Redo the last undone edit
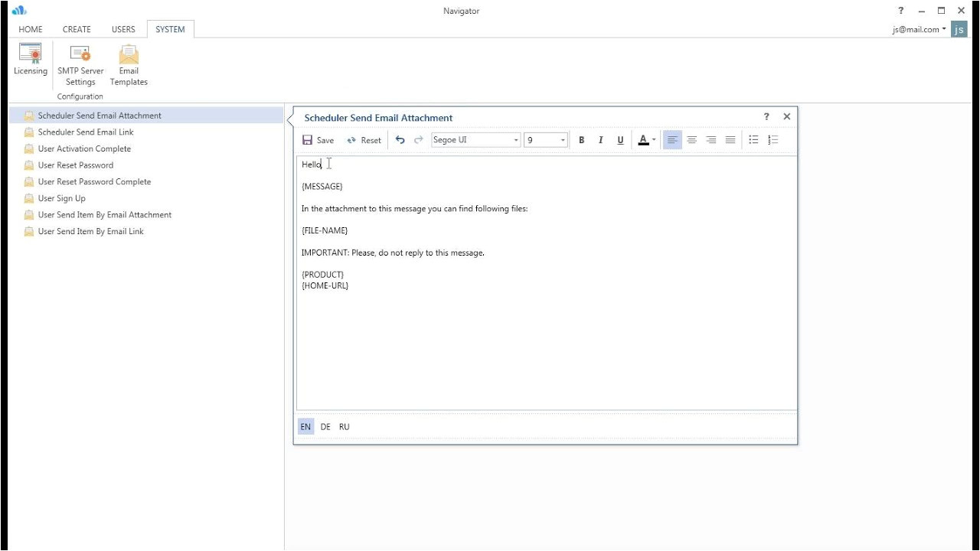 click(418, 140)
